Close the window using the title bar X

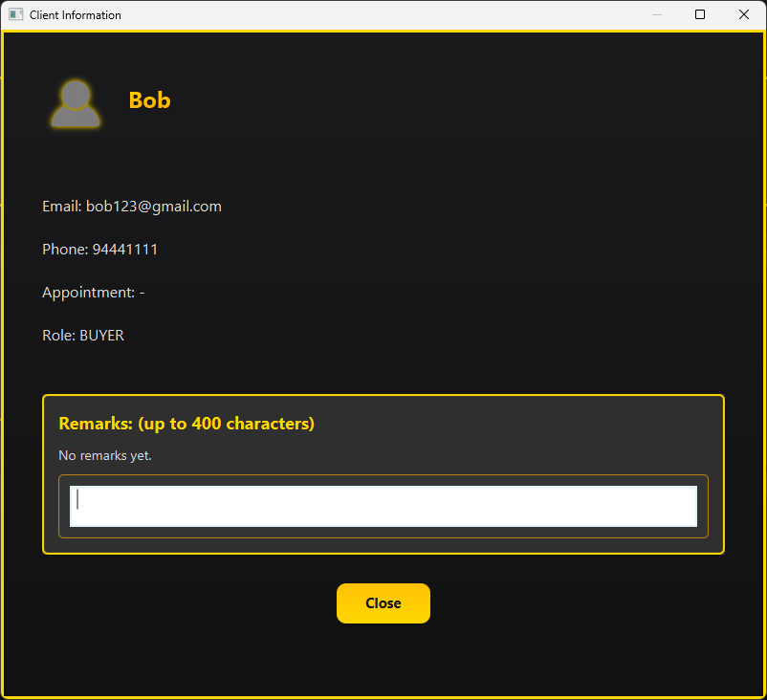(x=744, y=15)
